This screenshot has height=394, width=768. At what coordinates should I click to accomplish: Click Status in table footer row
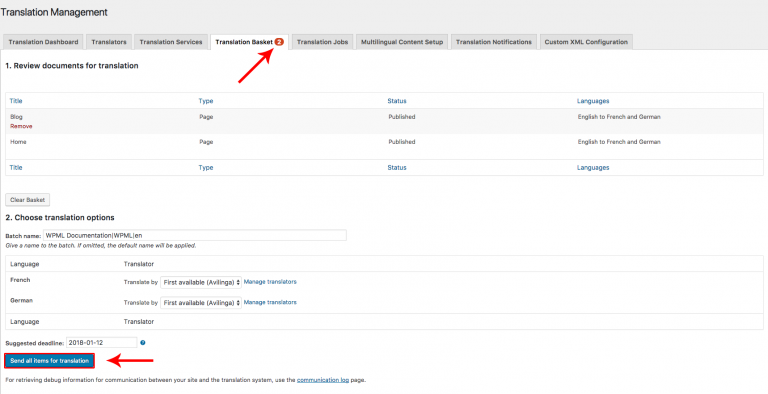click(x=397, y=168)
